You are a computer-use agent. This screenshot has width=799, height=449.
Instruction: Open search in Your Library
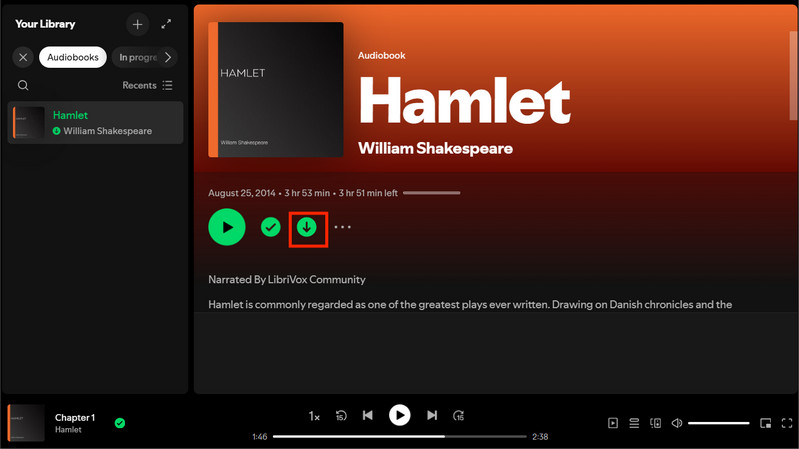23,85
